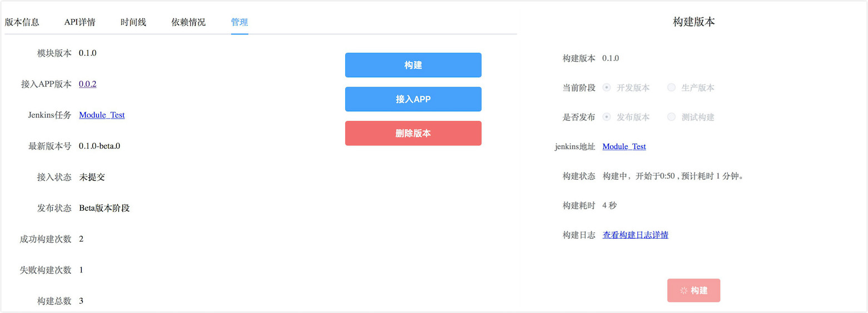Go to the 时间线 tab
Image resolution: width=868 pixels, height=313 pixels.
point(133,22)
